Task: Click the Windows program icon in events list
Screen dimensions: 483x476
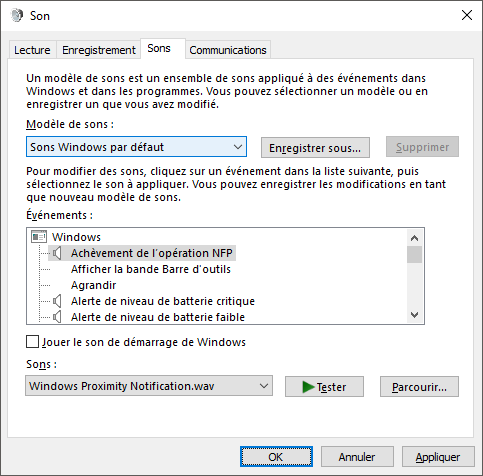Action: pos(39,237)
